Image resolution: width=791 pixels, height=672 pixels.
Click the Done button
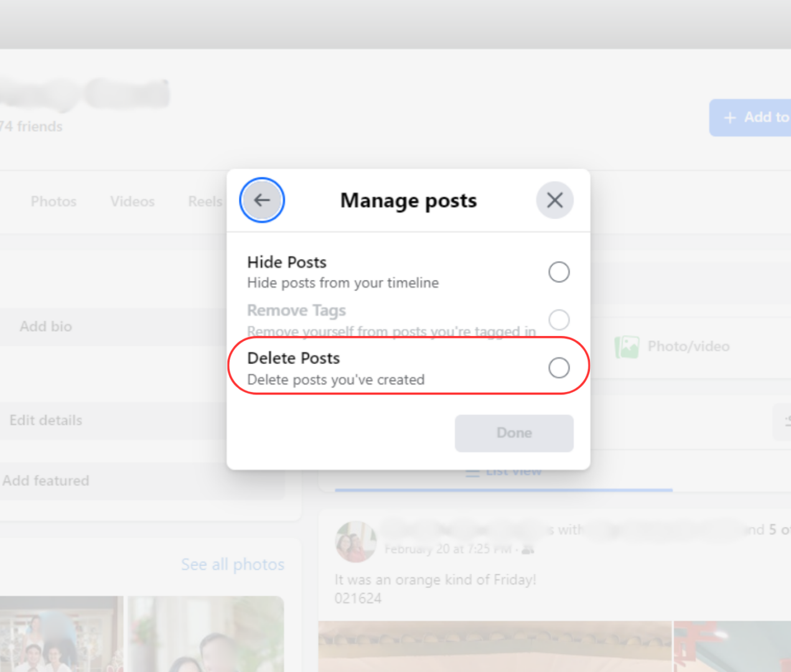(513, 433)
